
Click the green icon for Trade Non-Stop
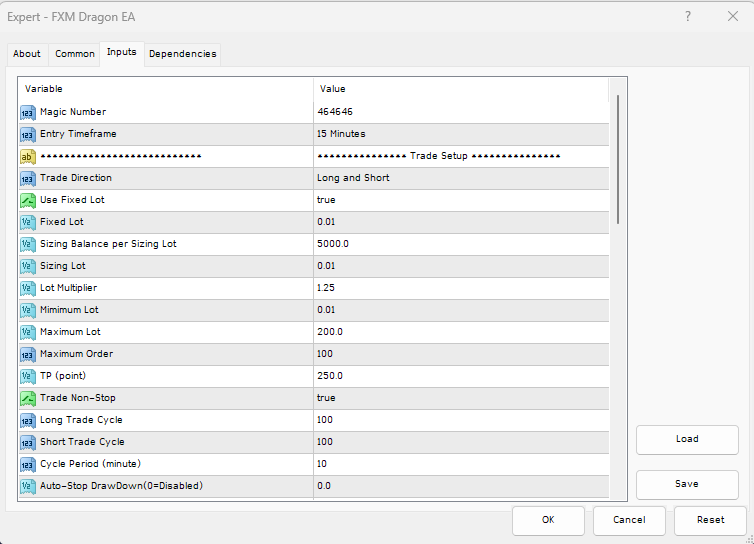click(28, 399)
